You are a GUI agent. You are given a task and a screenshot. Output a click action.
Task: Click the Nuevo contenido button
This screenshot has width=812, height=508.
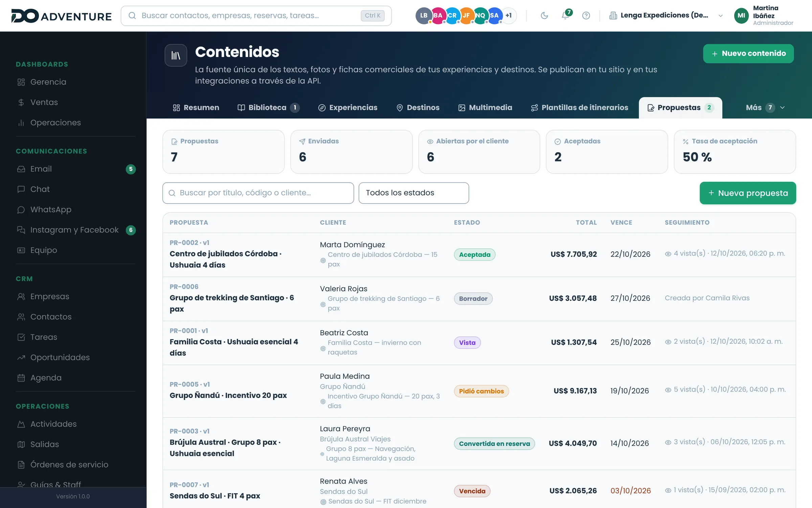pyautogui.click(x=748, y=54)
